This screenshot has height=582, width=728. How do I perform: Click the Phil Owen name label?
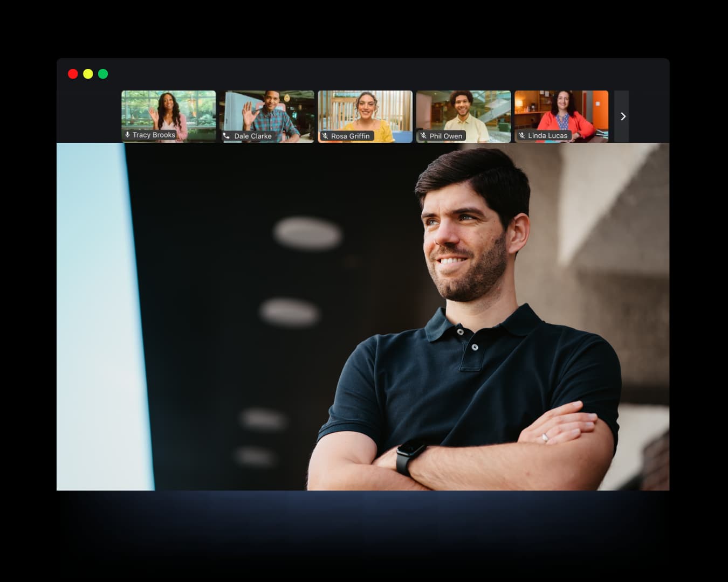446,136
